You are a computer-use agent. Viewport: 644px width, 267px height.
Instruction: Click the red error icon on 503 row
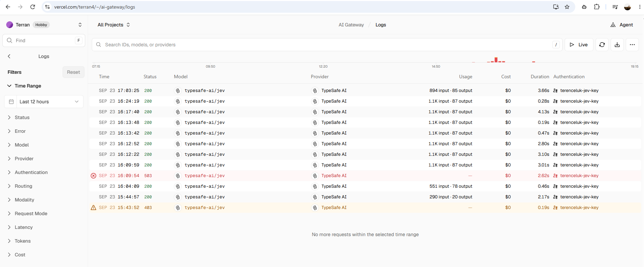click(93, 176)
